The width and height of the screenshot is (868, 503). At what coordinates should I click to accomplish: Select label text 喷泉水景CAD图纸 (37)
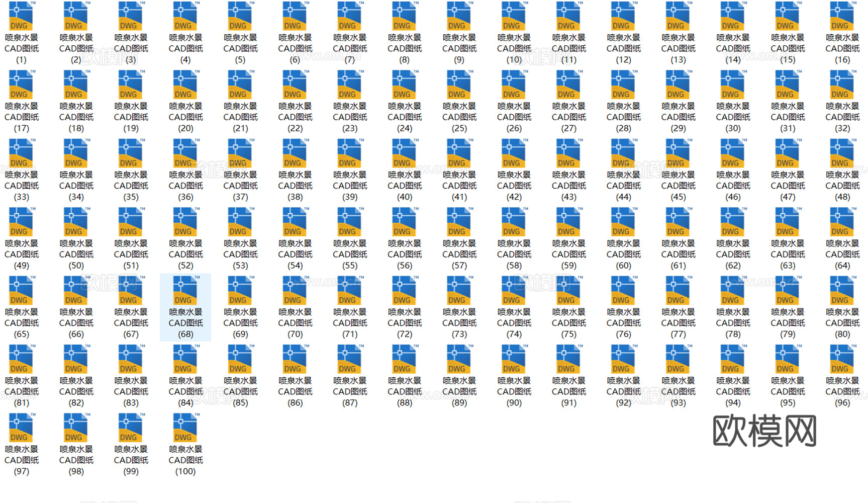click(x=240, y=186)
